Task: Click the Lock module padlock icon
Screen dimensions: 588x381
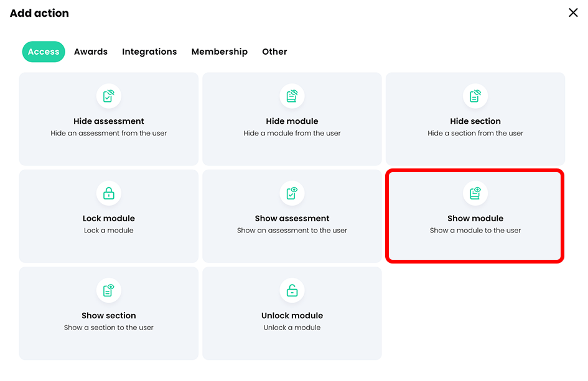Action: coord(108,193)
